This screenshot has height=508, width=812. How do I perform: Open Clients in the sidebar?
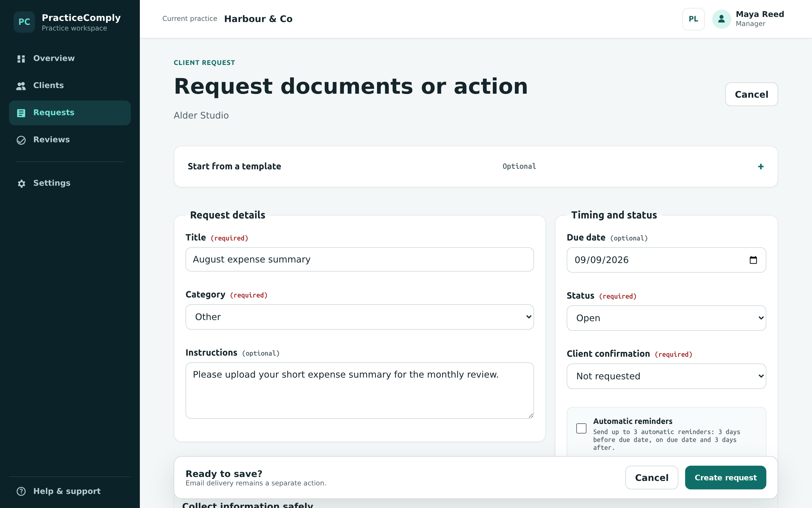pyautogui.click(x=70, y=86)
